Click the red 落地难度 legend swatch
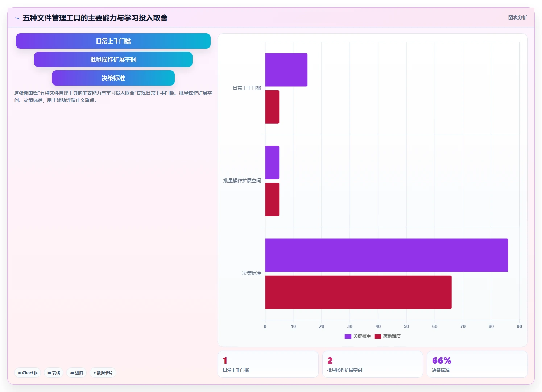This screenshot has width=542, height=392. 378,336
